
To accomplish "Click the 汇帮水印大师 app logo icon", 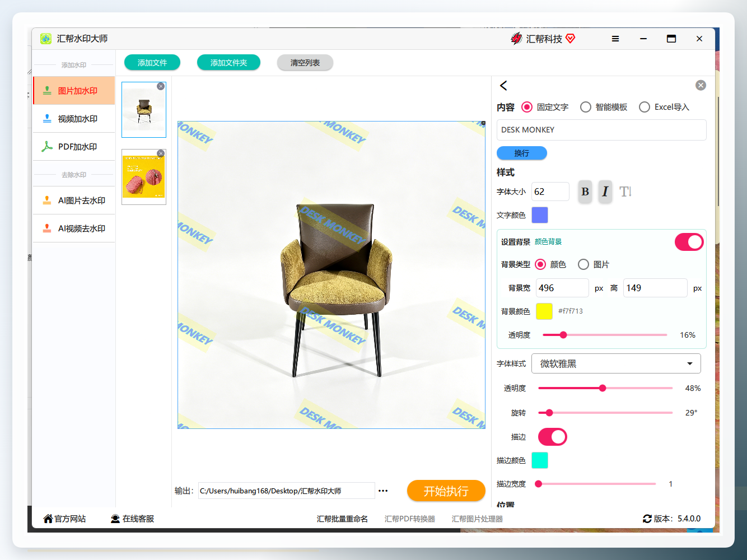I will (x=46, y=39).
